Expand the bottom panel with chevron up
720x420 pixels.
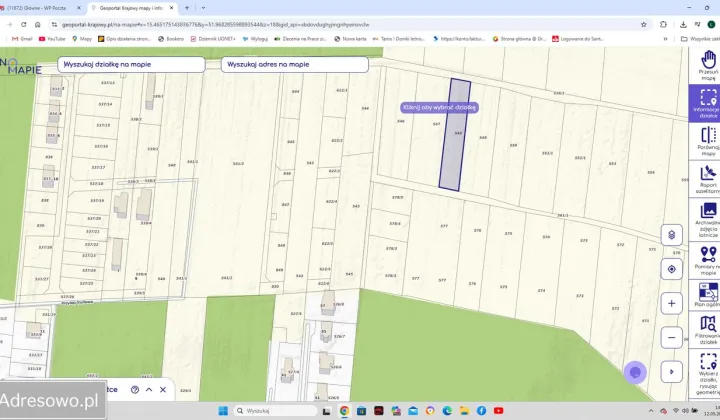pyautogui.click(x=149, y=389)
